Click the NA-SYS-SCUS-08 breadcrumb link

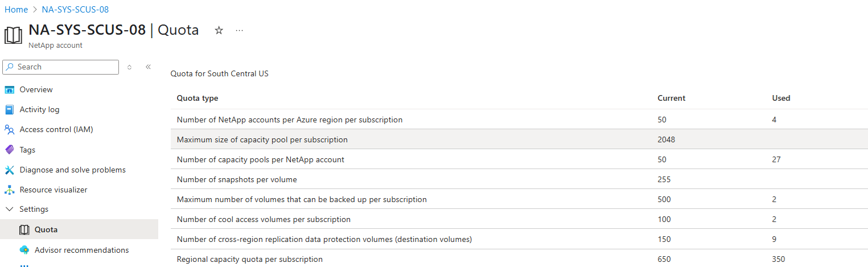click(x=75, y=10)
